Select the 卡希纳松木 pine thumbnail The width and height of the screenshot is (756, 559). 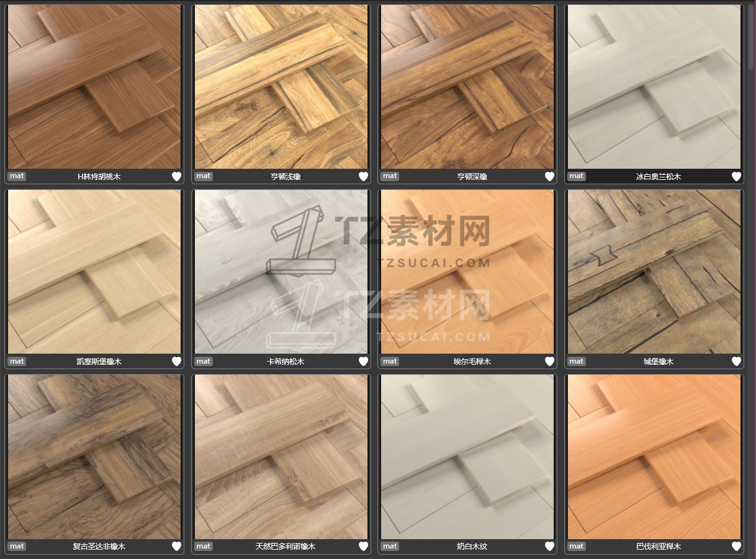(281, 272)
